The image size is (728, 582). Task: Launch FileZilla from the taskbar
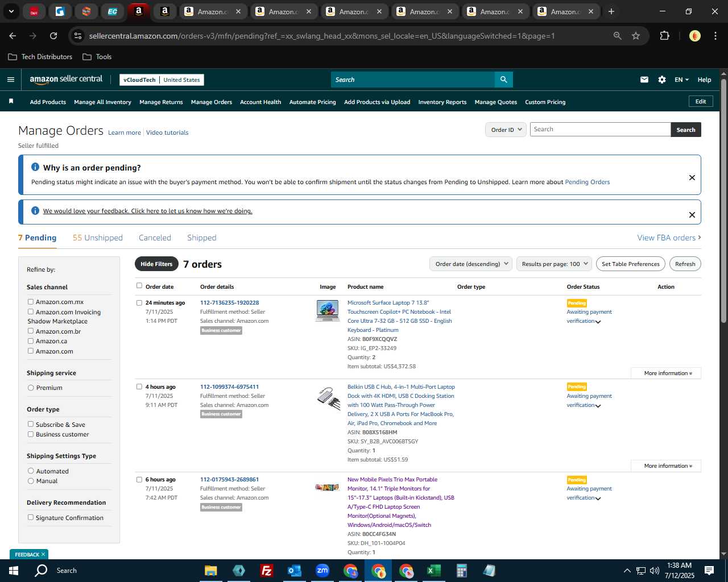click(266, 571)
